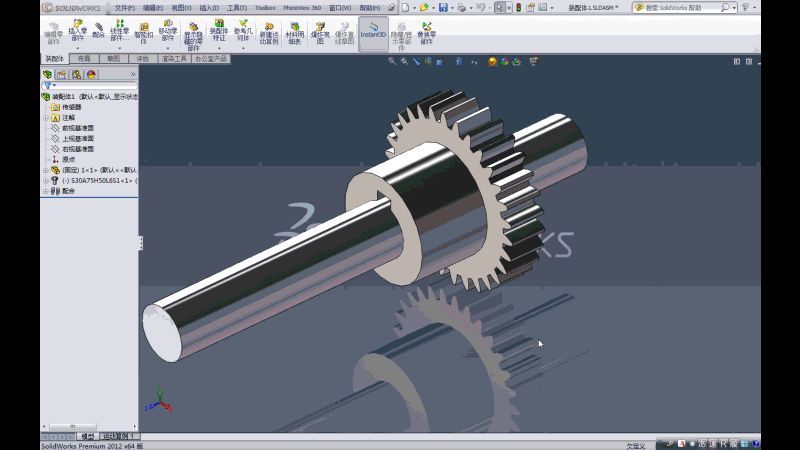The width and height of the screenshot is (800, 450).
Task: Open the 编辑(E) Edit menu
Action: [x=153, y=8]
